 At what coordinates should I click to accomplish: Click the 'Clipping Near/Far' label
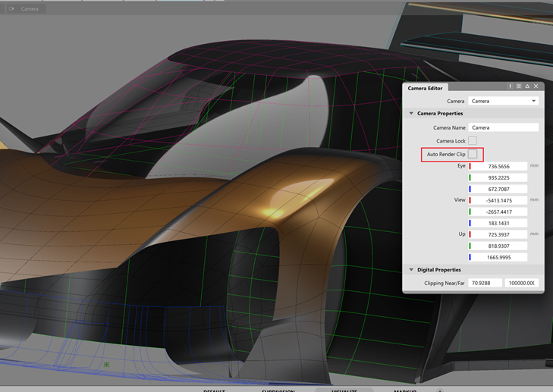click(445, 283)
